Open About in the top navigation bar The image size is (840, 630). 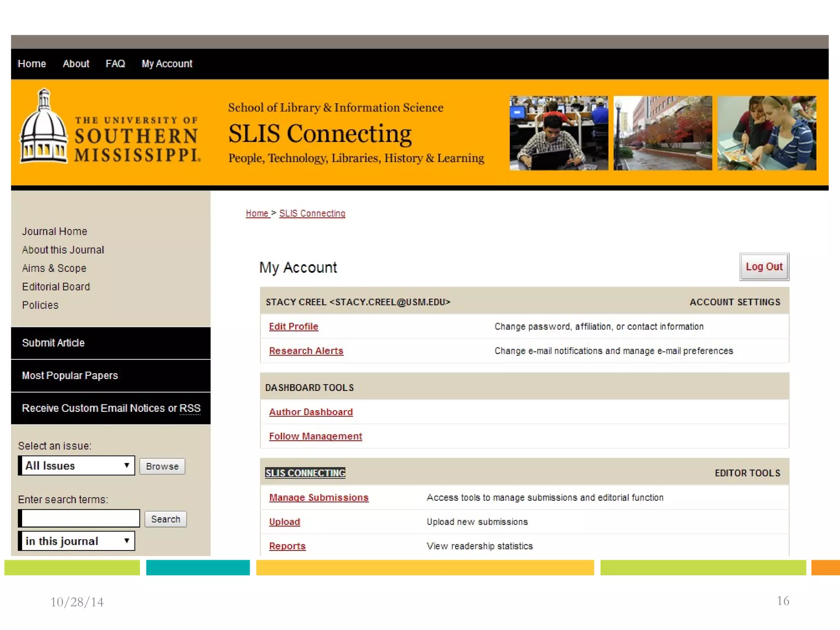[x=76, y=64]
